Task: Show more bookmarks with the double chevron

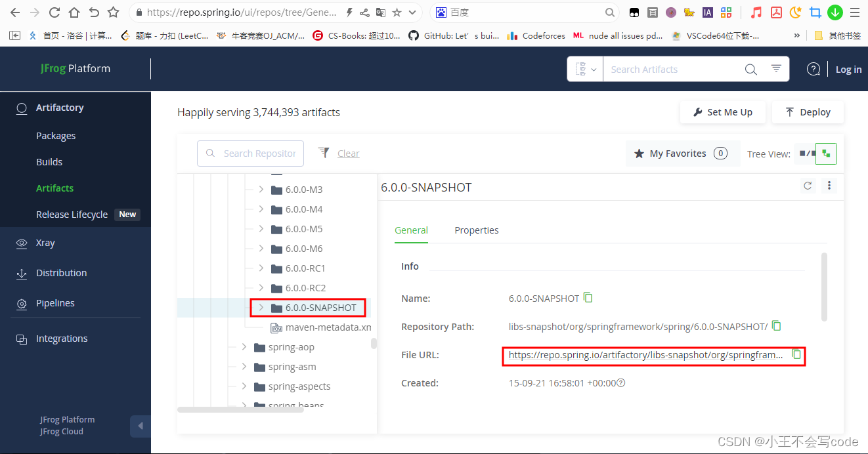Action: click(x=797, y=36)
